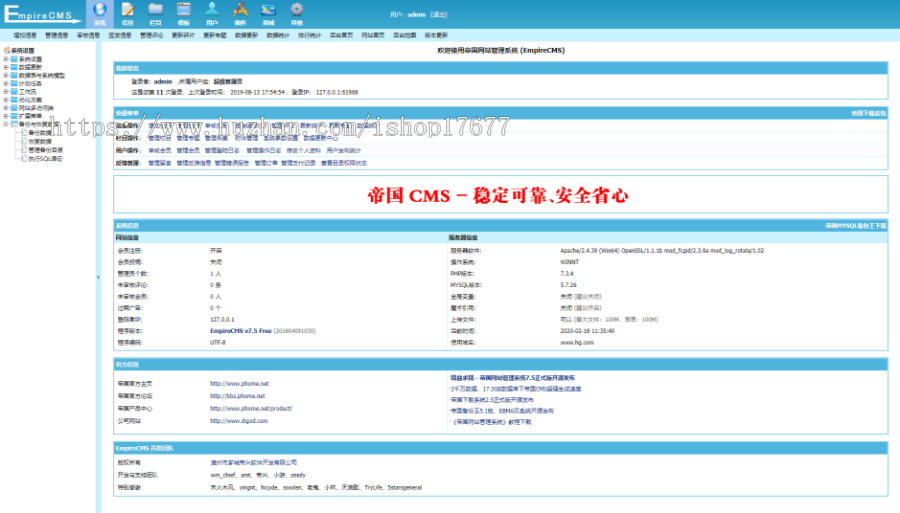Open the 帝国MYSQL备份王下载 link
900x513 pixels.
click(x=855, y=226)
